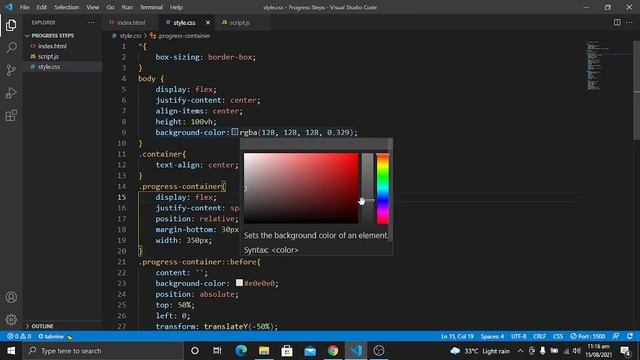Viewport: 640px width, 360px height.
Task: Open the Accounts menu icon
Action: [x=11, y=297]
